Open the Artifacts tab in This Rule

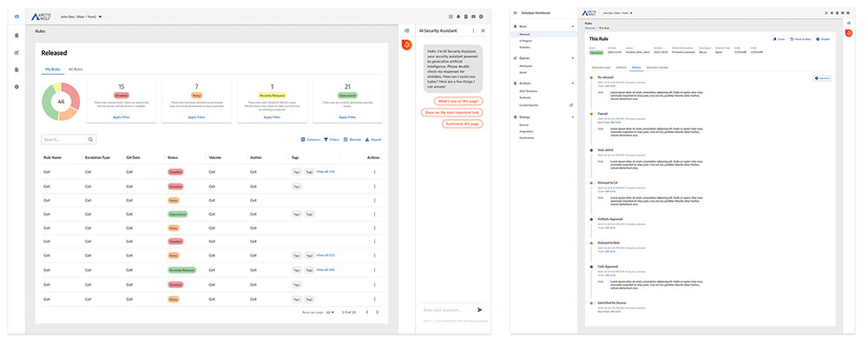(621, 67)
